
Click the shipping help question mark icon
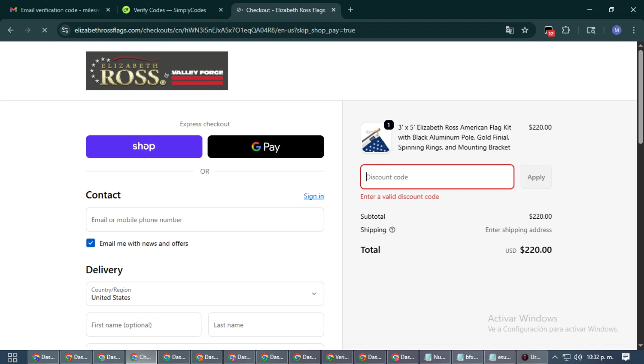(392, 230)
